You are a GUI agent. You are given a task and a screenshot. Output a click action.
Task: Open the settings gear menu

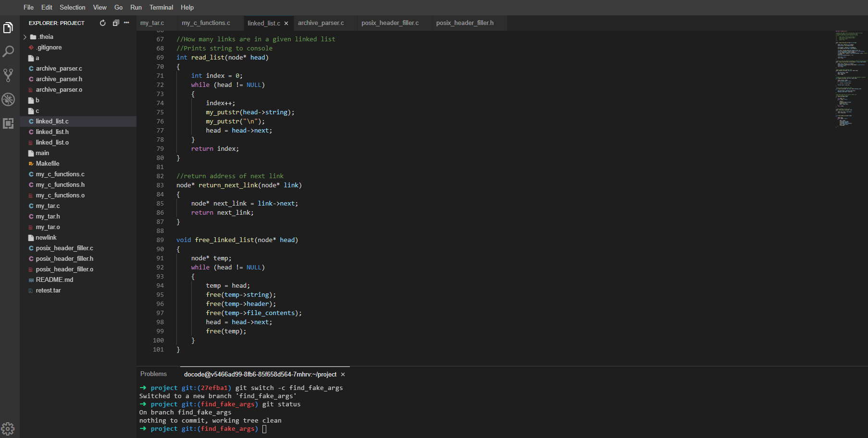(x=8, y=428)
